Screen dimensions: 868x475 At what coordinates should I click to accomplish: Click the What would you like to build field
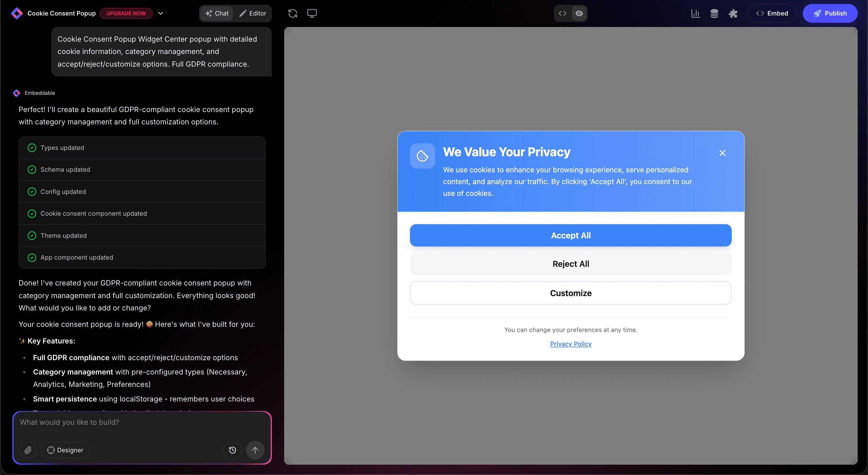(x=142, y=422)
